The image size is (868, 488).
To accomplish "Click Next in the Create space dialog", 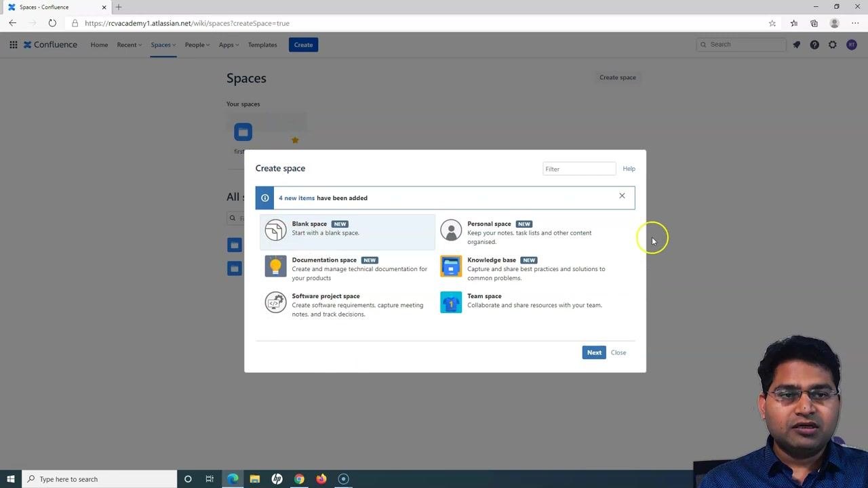I will pos(594,352).
